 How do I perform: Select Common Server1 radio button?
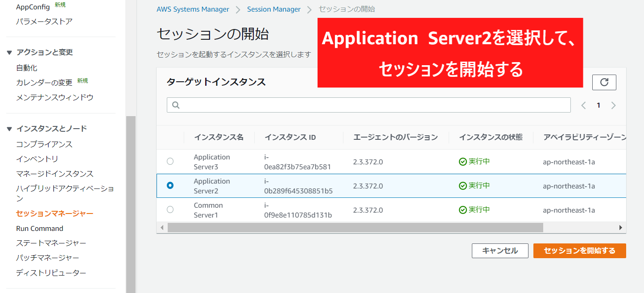170,209
